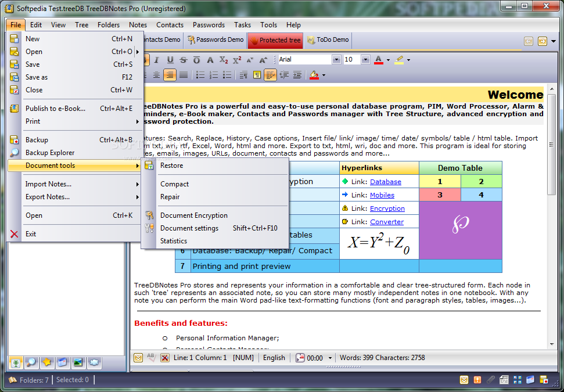This screenshot has width=564, height=392.
Task: Toggle right text alignment
Action: (x=170, y=75)
